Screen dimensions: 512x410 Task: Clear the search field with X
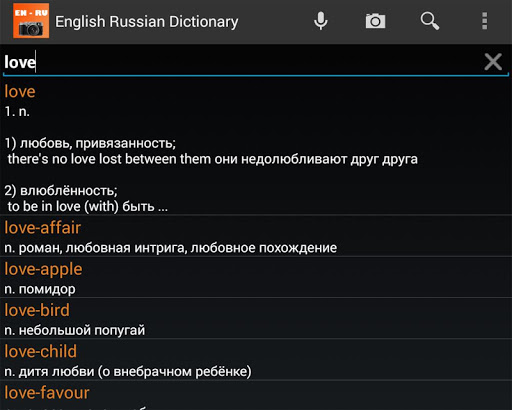point(493,62)
